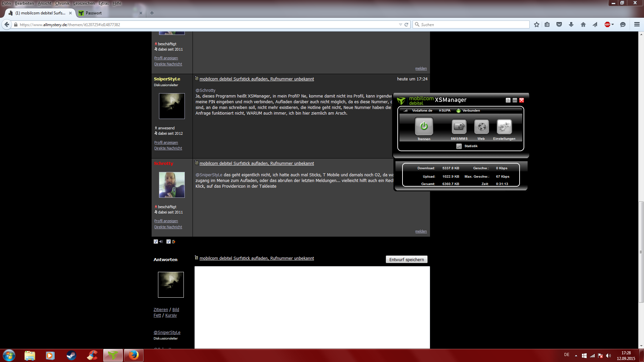
Task: Bookmark page with the star icon
Action: (x=537, y=24)
